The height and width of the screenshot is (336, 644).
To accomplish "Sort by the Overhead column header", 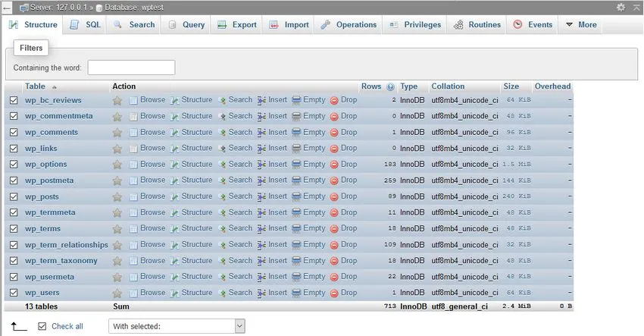I will pyautogui.click(x=552, y=86).
